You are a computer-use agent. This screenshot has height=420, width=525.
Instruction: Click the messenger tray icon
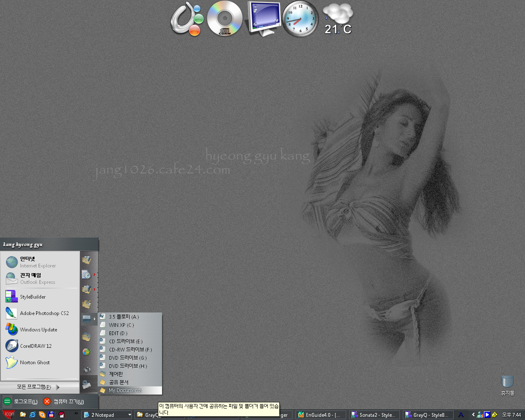[480, 415]
